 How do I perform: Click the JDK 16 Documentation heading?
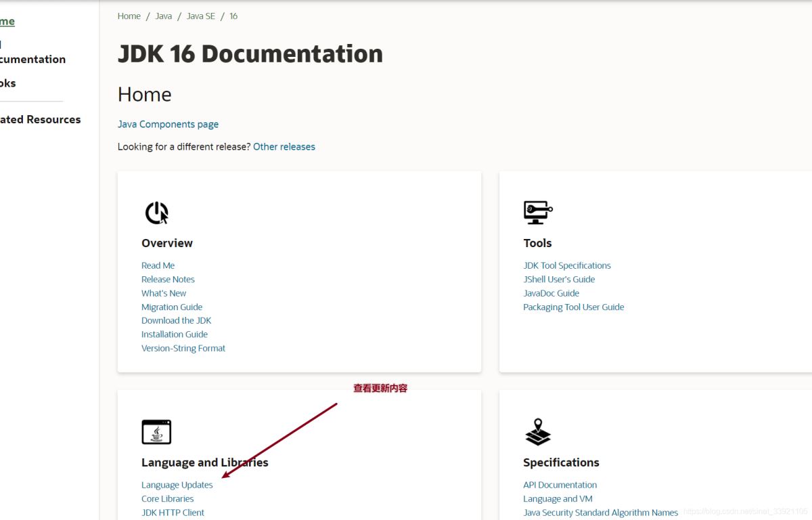pyautogui.click(x=250, y=54)
